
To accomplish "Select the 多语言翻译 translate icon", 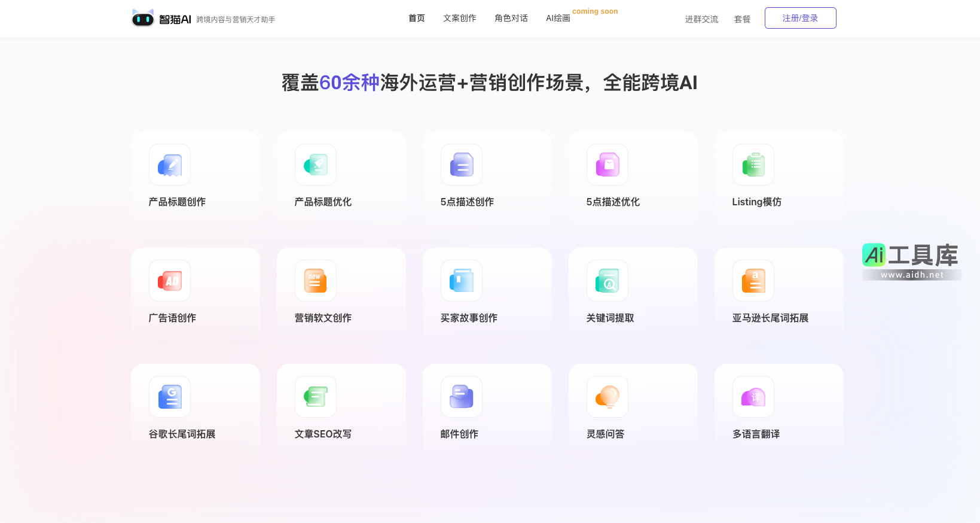I will point(753,397).
